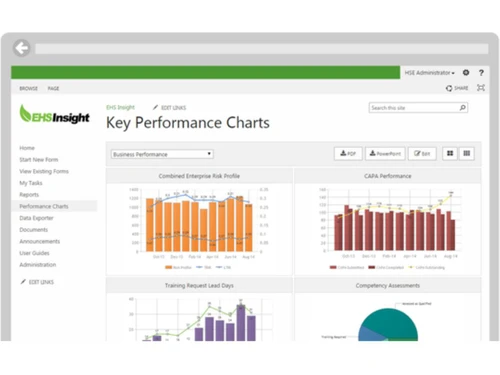Screen dimensions: 500x375
Task: Toggle the focus on content icon
Action: (x=480, y=88)
